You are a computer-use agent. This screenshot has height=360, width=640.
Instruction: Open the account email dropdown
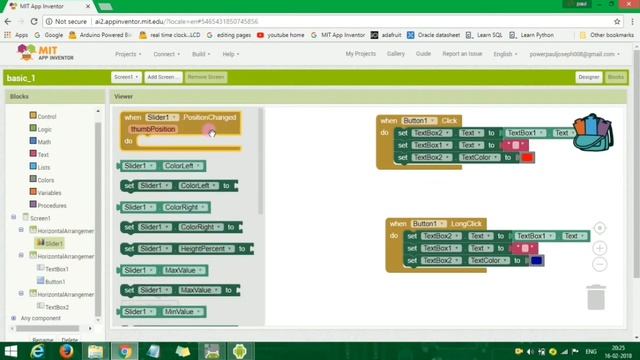574,54
